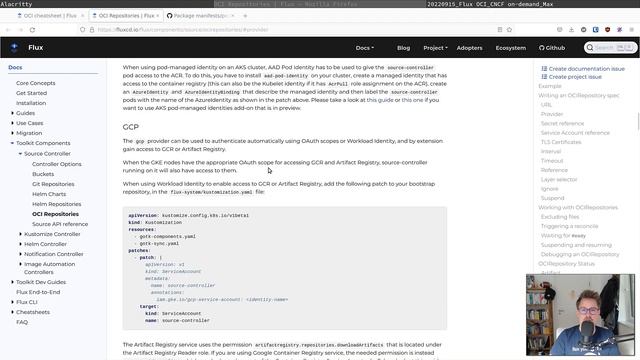The height and width of the screenshot is (360, 640).
Task: Open Get Started in sidebar
Action: coord(31,93)
